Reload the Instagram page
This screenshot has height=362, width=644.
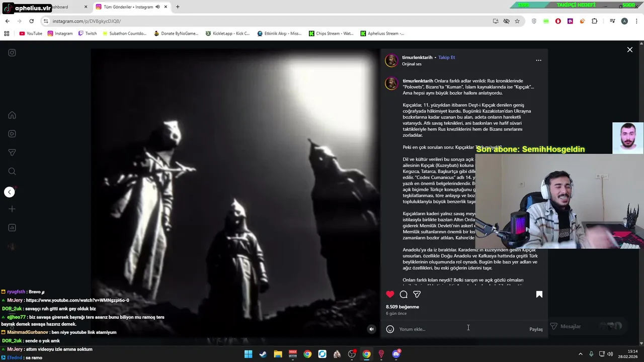(x=31, y=21)
